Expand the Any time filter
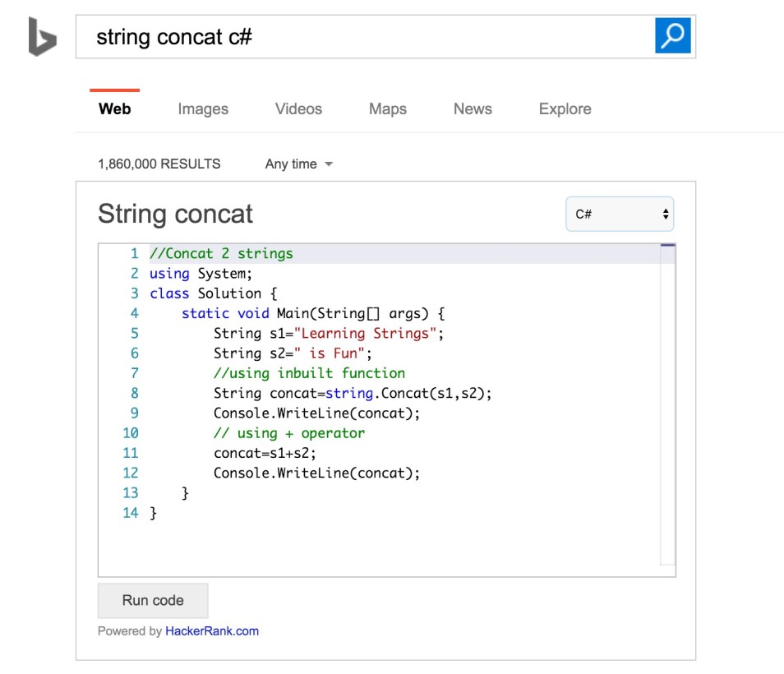Image resolution: width=784 pixels, height=674 pixels. [298, 164]
